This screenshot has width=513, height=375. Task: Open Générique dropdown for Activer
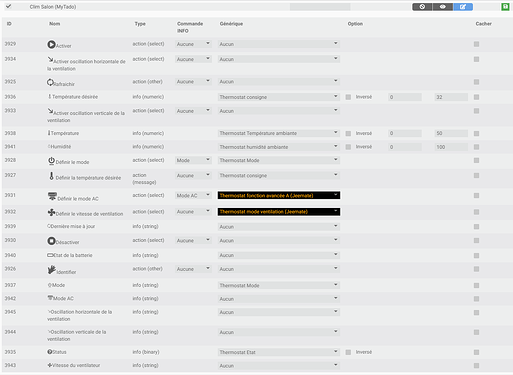point(279,44)
